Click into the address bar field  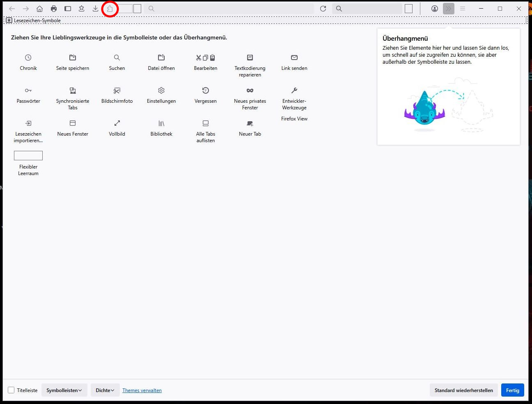click(x=229, y=9)
